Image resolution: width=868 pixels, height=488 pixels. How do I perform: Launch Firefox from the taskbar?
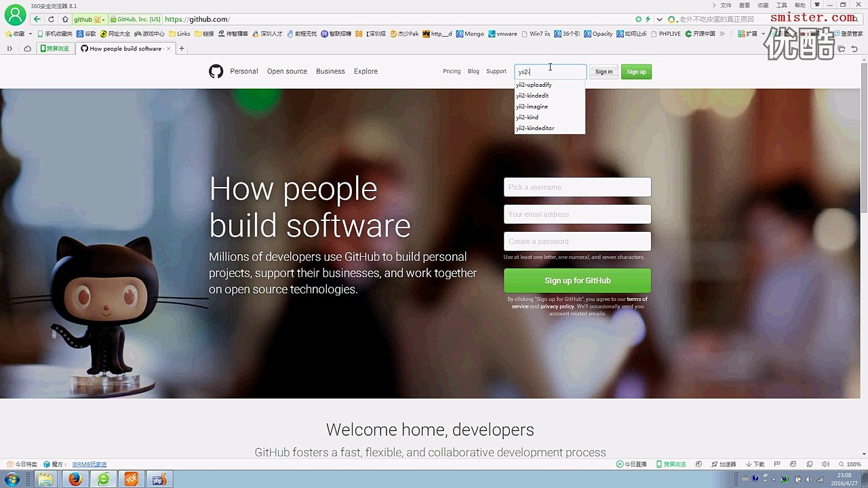click(x=75, y=479)
